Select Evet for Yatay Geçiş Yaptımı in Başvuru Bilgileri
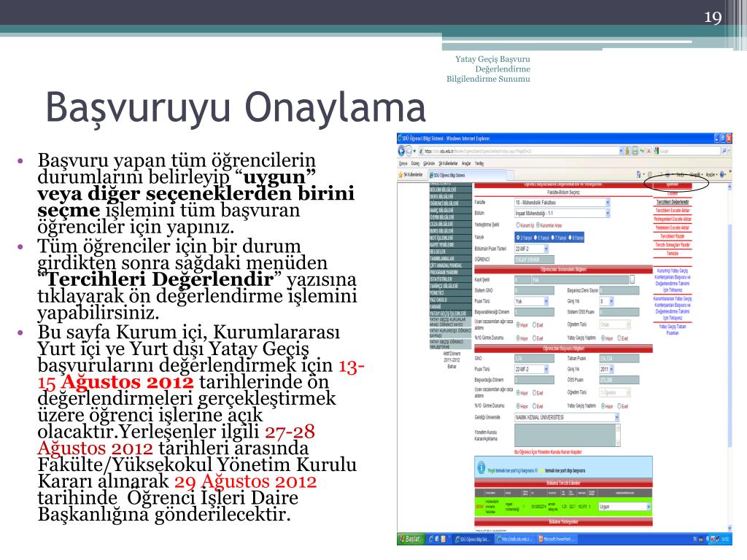This screenshot has height=560, width=747. (x=620, y=406)
